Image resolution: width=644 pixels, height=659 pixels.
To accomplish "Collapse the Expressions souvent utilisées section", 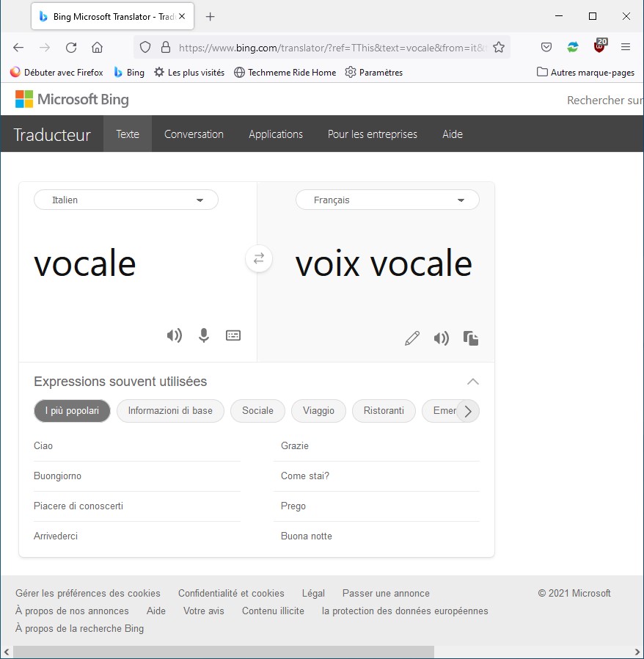I will pyautogui.click(x=473, y=382).
